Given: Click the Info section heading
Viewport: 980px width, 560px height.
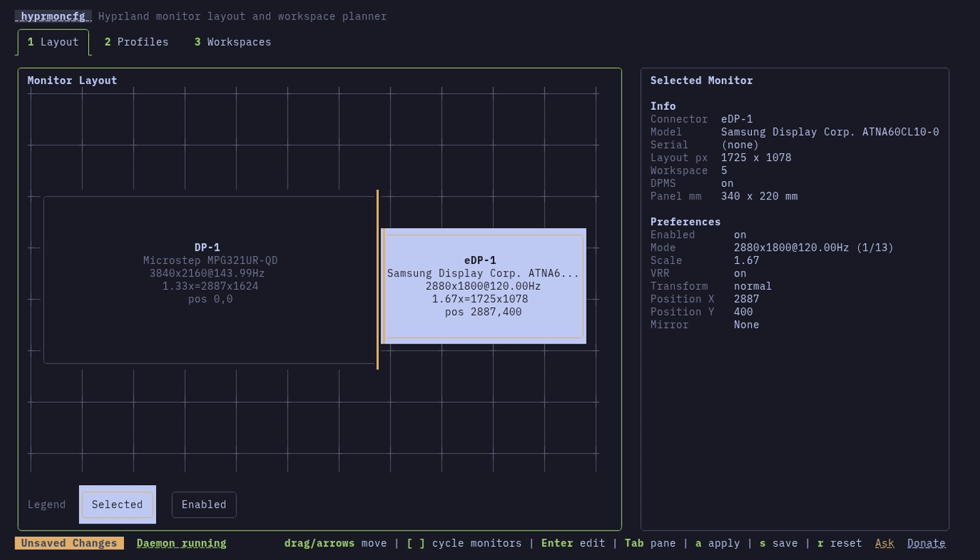Looking at the screenshot, I should (x=663, y=106).
